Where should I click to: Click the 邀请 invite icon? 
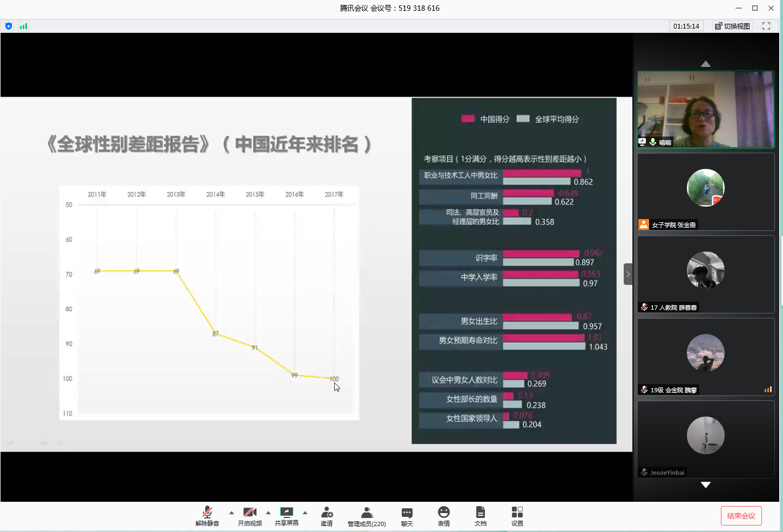point(327,513)
